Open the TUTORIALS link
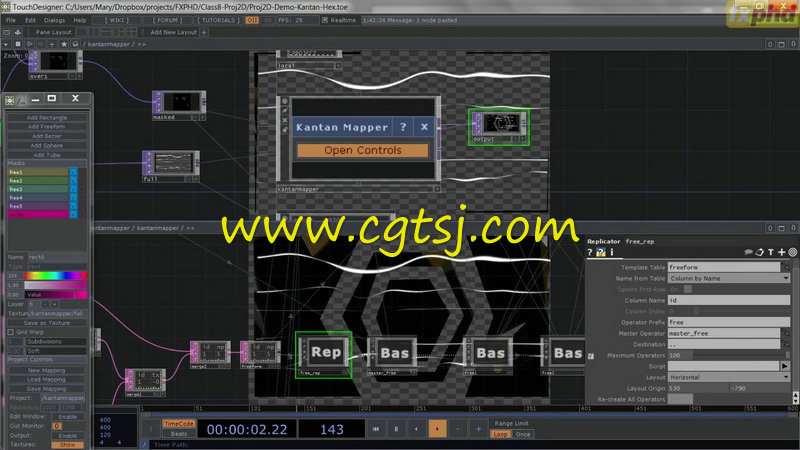 point(218,20)
